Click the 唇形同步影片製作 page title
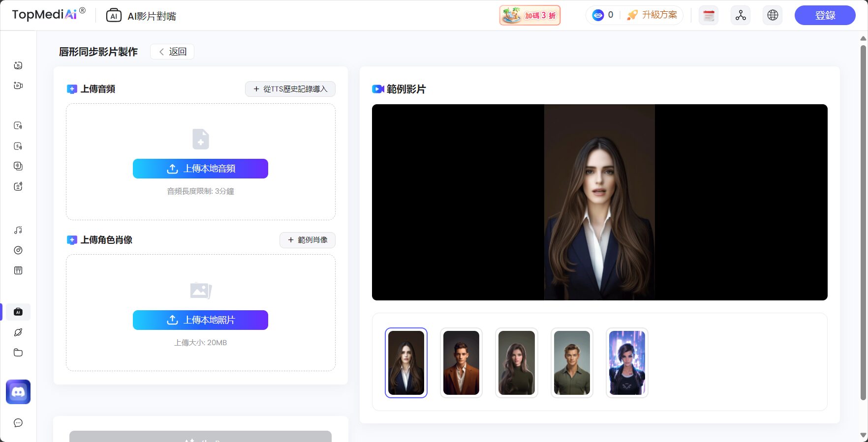 (98, 52)
